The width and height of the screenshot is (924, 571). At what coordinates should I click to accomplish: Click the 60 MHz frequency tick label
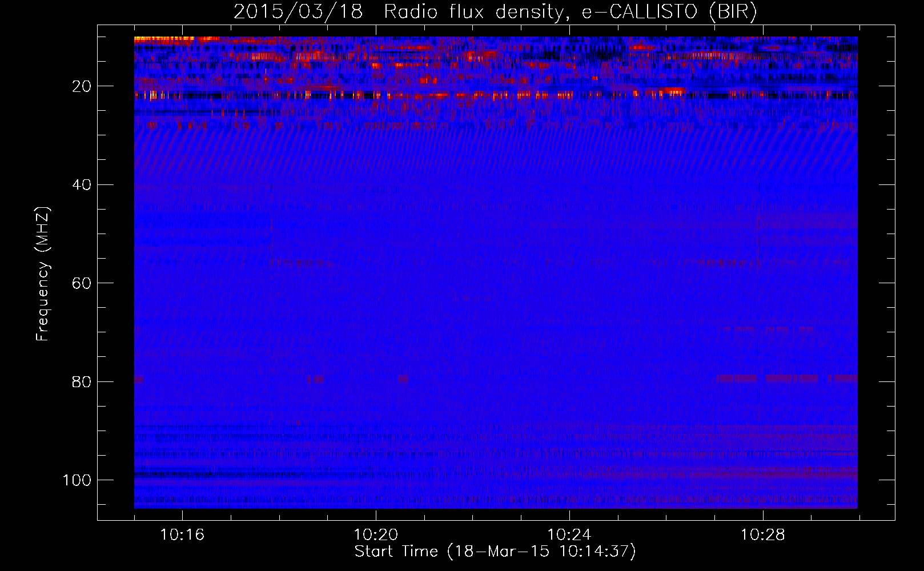[x=82, y=283]
